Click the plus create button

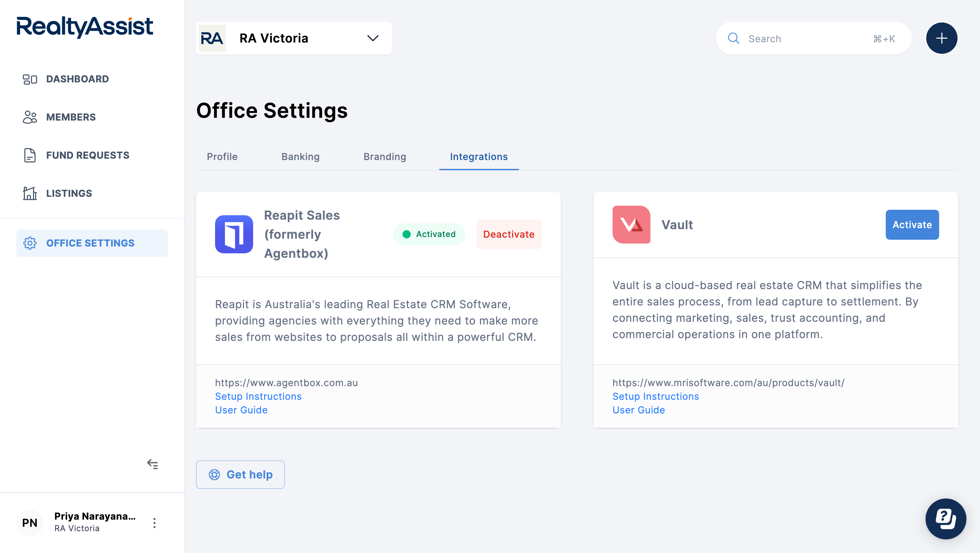point(942,38)
